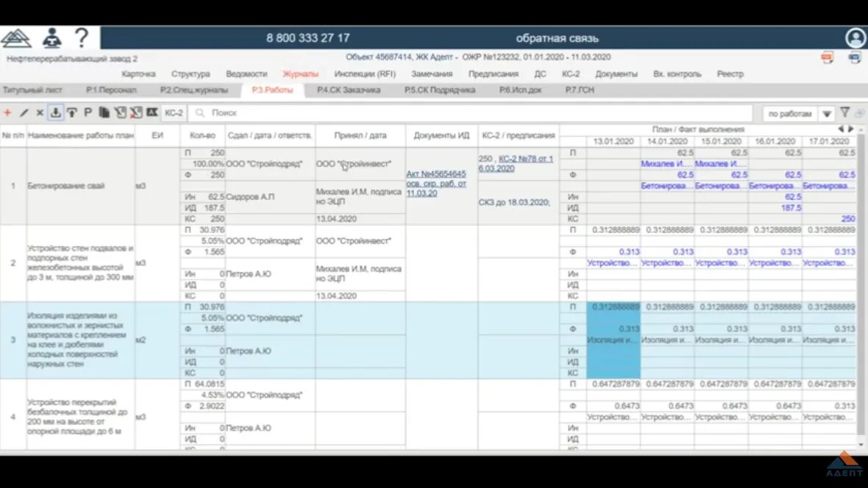Delete selected row with the X icon

tap(39, 113)
